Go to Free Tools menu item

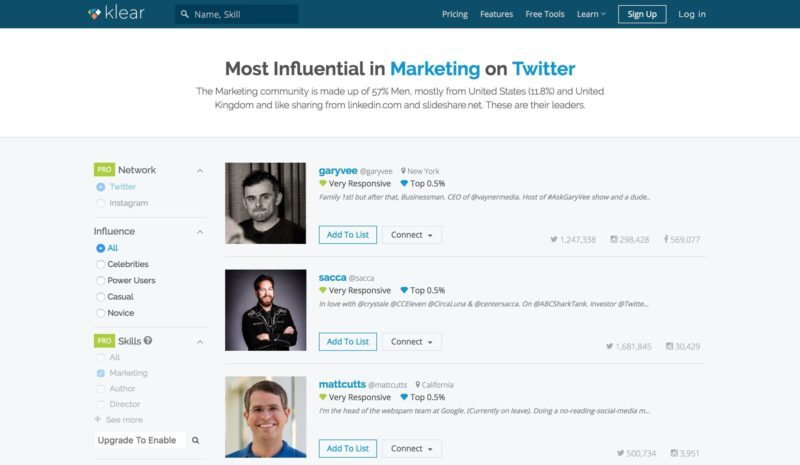pos(545,14)
